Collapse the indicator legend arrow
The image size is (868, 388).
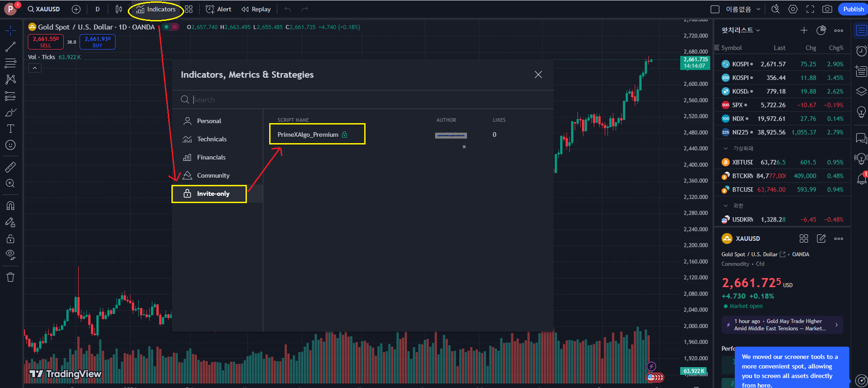tap(35, 68)
